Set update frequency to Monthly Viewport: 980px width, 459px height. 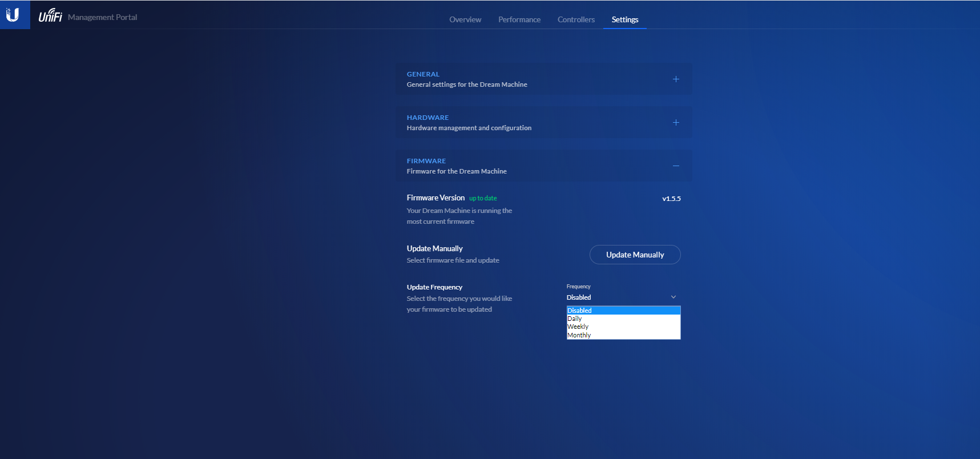[x=579, y=335]
